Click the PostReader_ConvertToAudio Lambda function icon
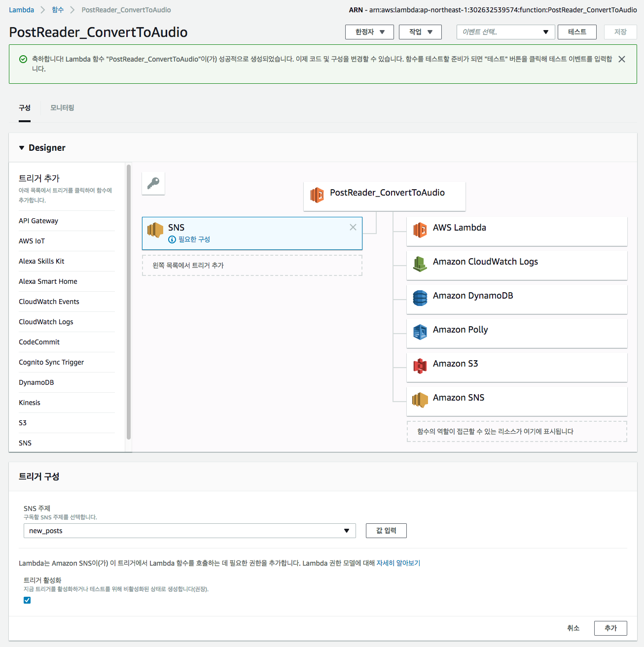The image size is (644, 647). (x=317, y=195)
